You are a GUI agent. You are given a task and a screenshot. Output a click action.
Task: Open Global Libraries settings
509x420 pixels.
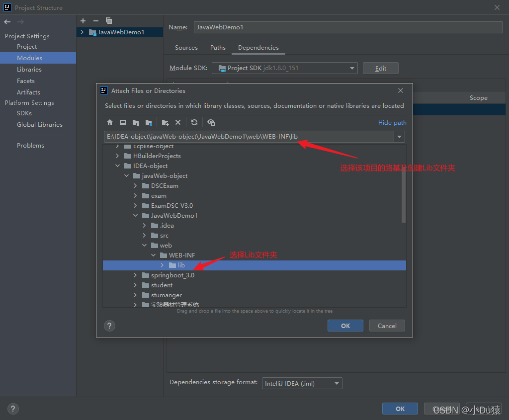click(x=40, y=124)
